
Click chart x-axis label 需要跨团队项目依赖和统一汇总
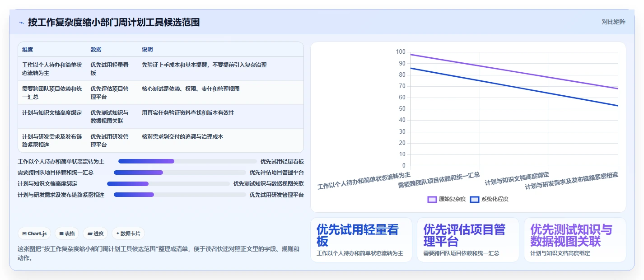coord(439,180)
